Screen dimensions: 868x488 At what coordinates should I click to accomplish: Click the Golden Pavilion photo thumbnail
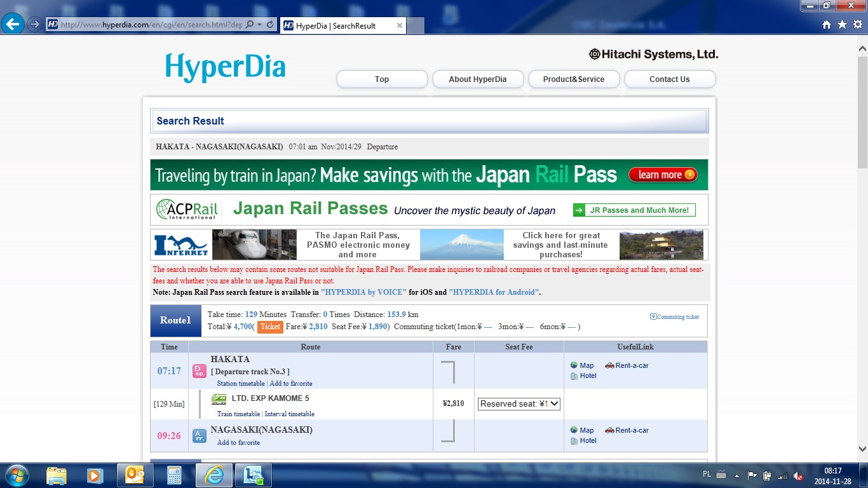[x=661, y=245]
